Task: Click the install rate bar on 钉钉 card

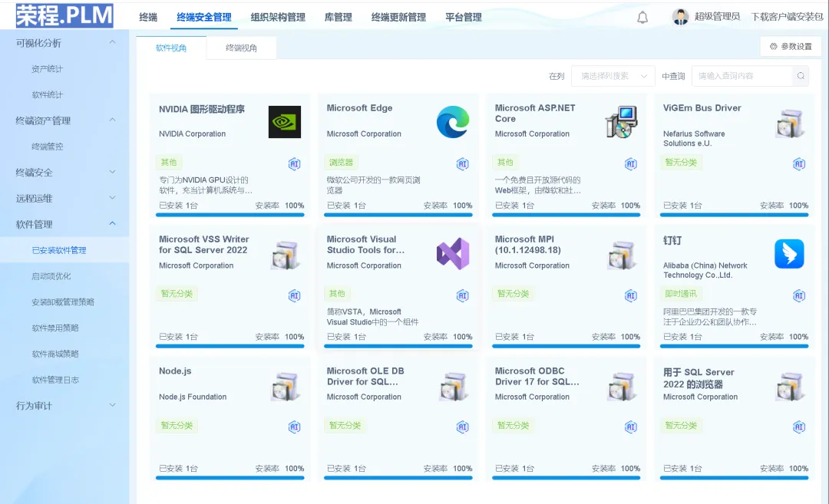Action: point(735,347)
